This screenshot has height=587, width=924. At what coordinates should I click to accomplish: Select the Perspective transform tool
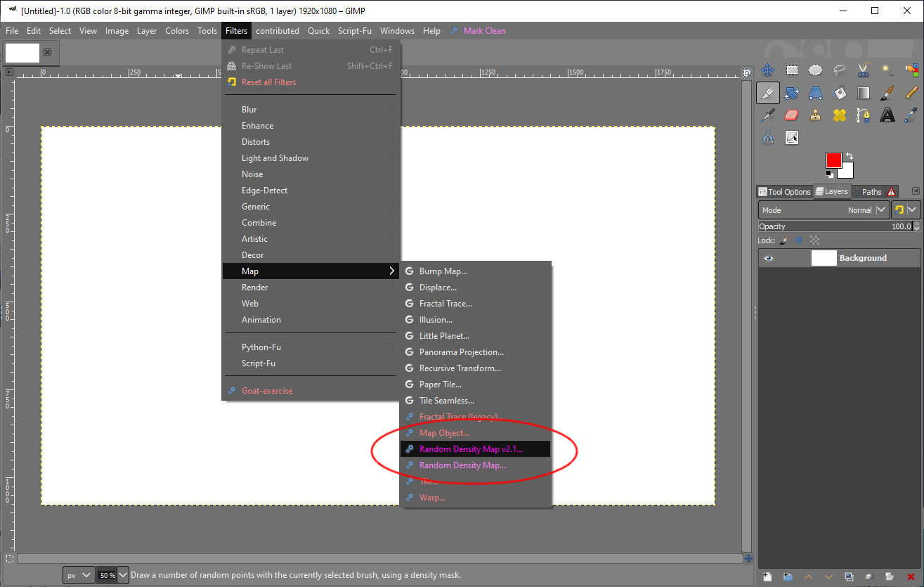(x=815, y=92)
